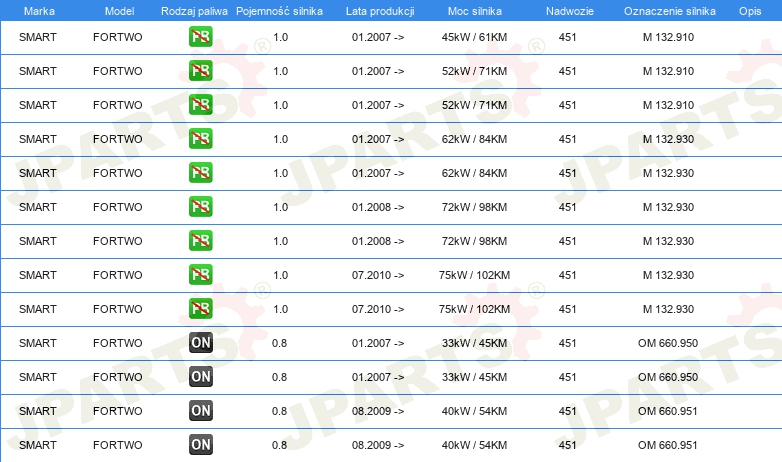The width and height of the screenshot is (782, 462).
Task: Click petrol fuel icon in 45kW / 61KM row
Action: click(x=200, y=37)
